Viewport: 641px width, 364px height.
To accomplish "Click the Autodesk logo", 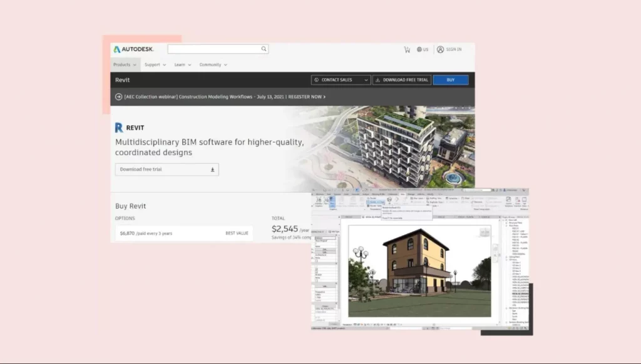I will coord(134,49).
